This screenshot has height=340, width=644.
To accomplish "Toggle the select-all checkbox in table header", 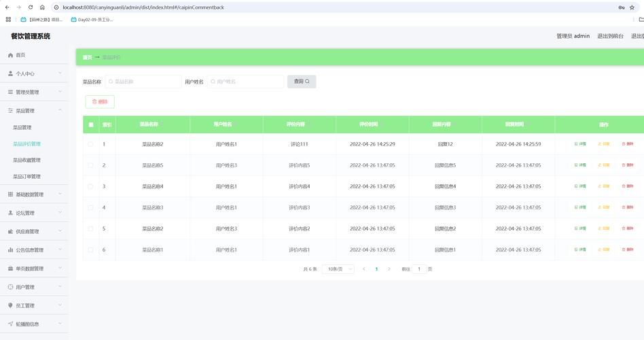I will coord(90,124).
